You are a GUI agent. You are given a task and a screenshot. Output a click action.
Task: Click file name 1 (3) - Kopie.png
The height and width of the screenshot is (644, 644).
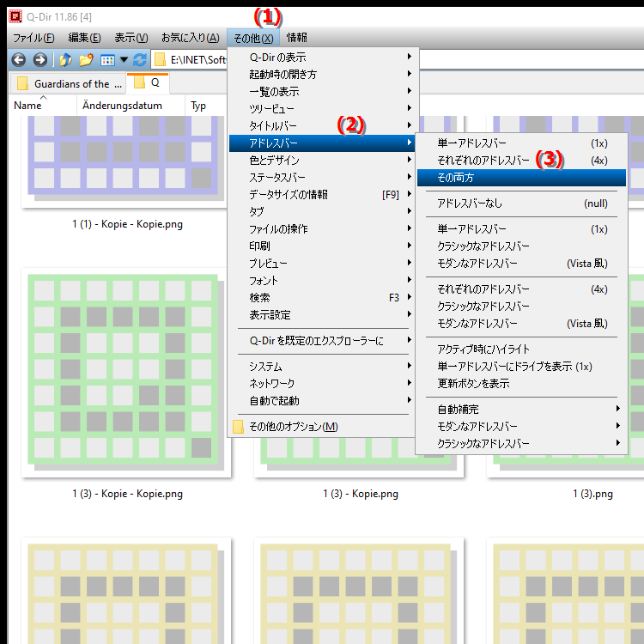coord(361,494)
